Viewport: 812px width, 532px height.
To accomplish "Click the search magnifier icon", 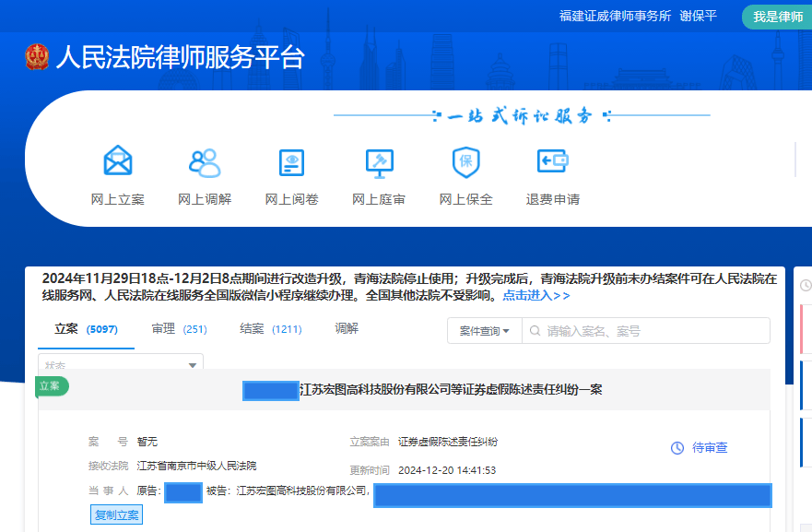I will pos(535,330).
